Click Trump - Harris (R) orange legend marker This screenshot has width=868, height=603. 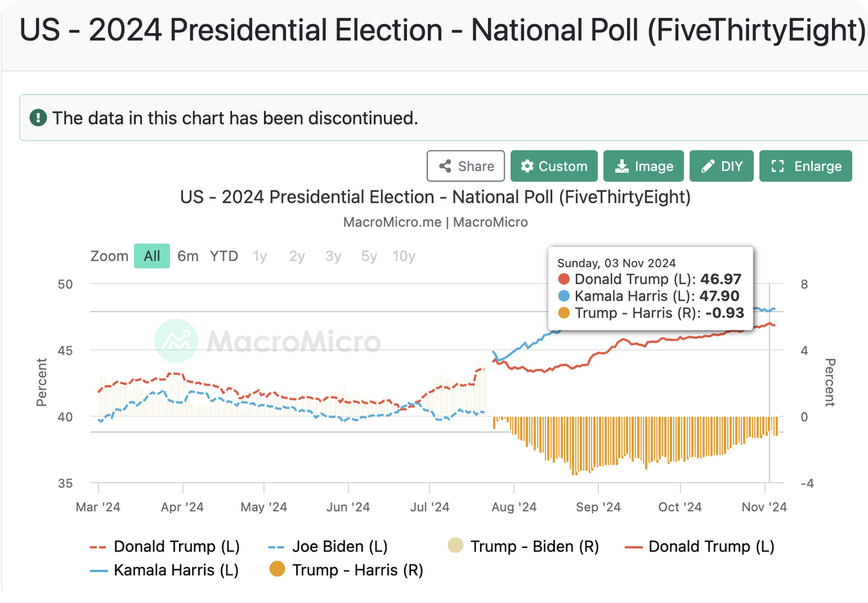coord(277,570)
